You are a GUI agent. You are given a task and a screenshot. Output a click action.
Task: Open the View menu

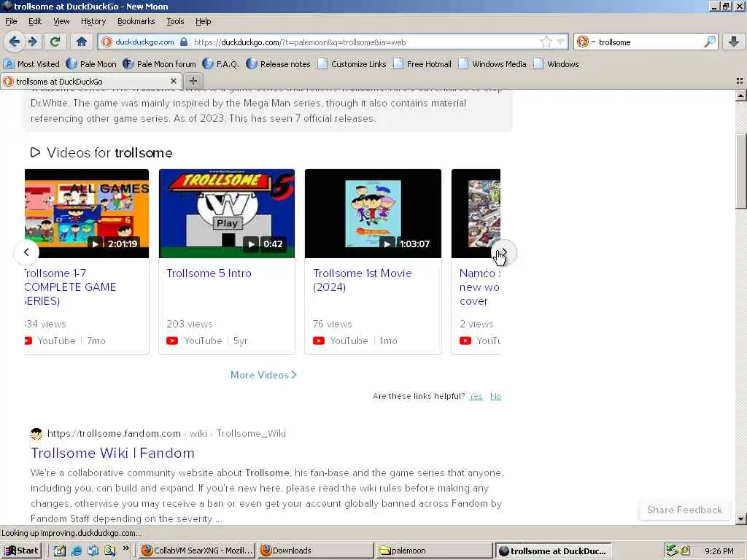click(61, 21)
